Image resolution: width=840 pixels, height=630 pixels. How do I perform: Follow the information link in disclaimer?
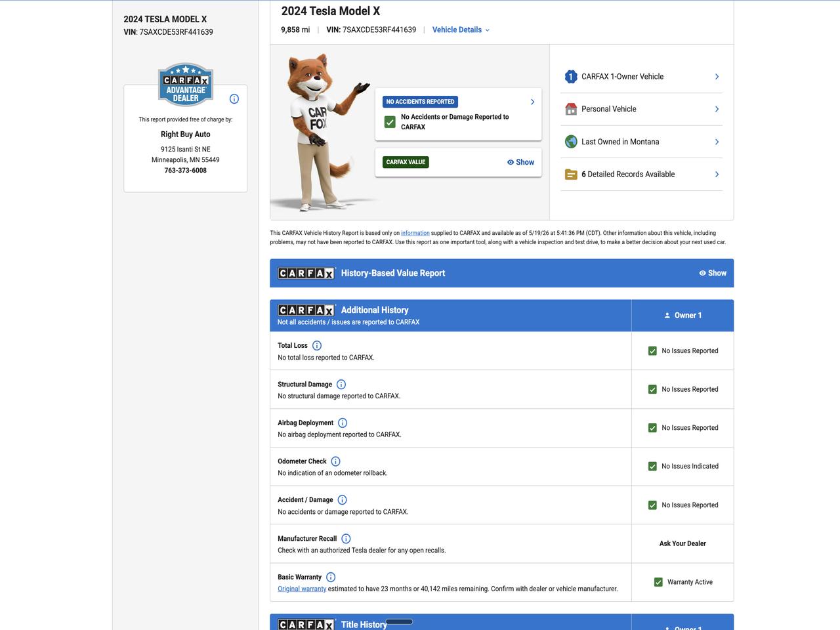415,233
